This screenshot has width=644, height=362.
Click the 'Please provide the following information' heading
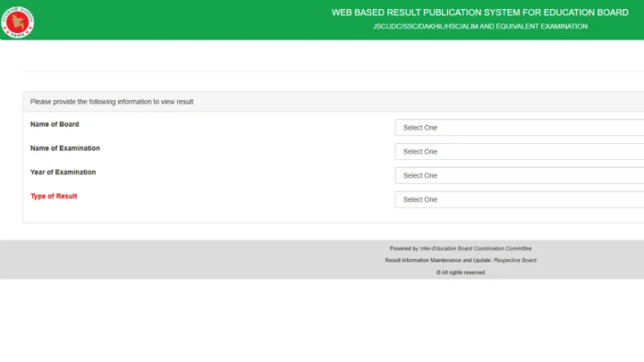coord(112,102)
